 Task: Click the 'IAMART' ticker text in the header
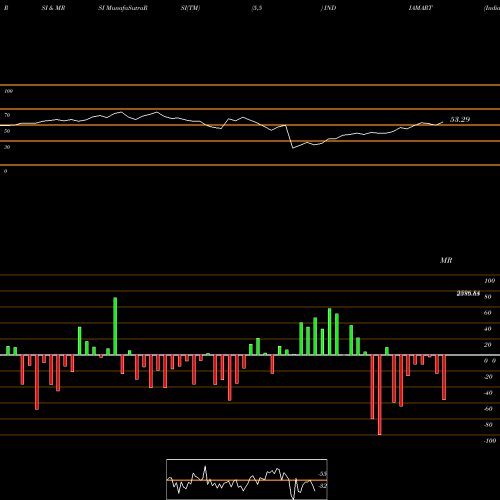(421, 8)
